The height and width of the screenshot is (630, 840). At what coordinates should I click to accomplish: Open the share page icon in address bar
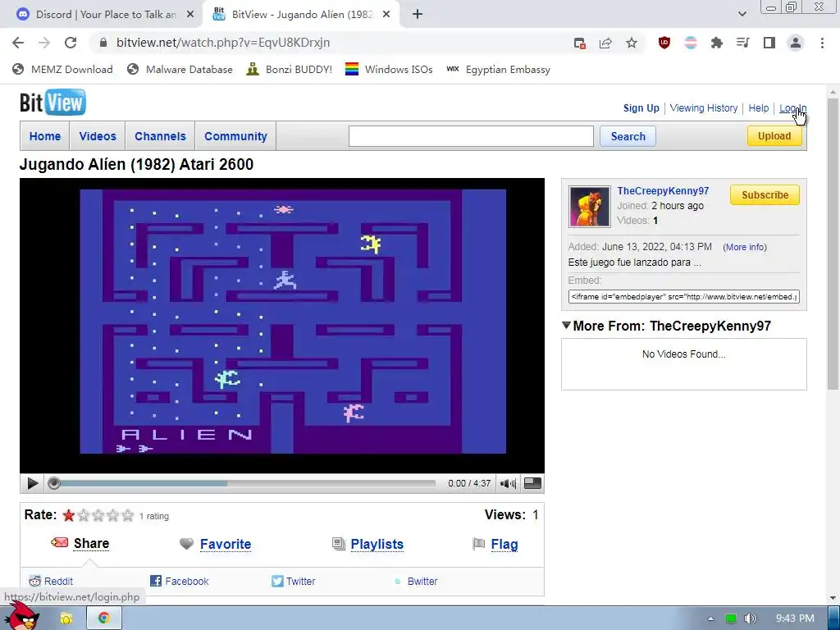click(x=605, y=43)
